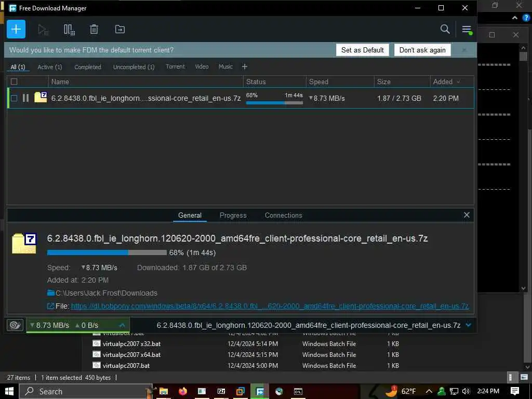Collapse the bottom details chevron
The width and height of the screenshot is (532, 399).
click(x=469, y=325)
